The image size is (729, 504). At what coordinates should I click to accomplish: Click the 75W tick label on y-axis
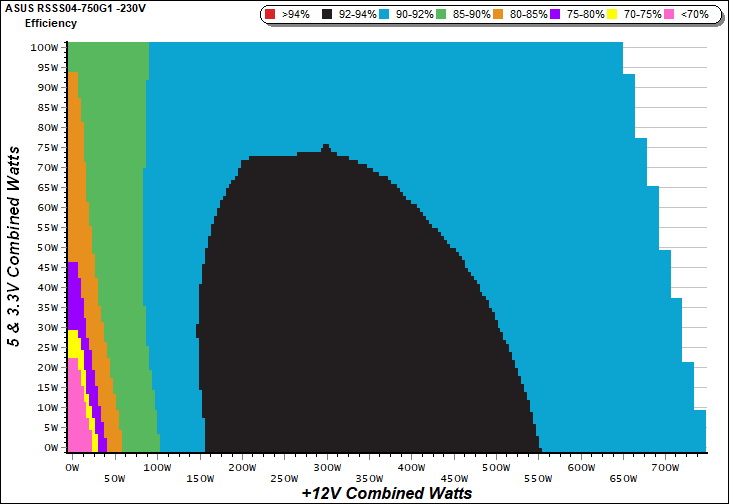coord(45,147)
